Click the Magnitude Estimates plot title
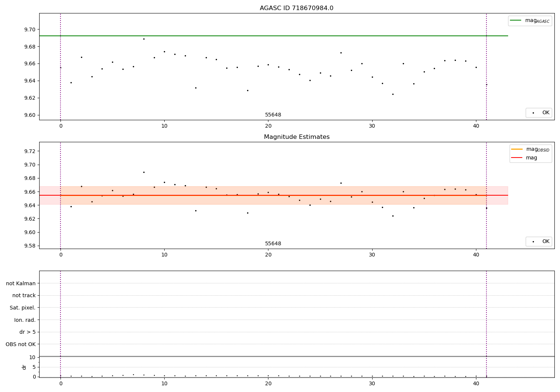The width and height of the screenshot is (560, 392). pos(296,137)
